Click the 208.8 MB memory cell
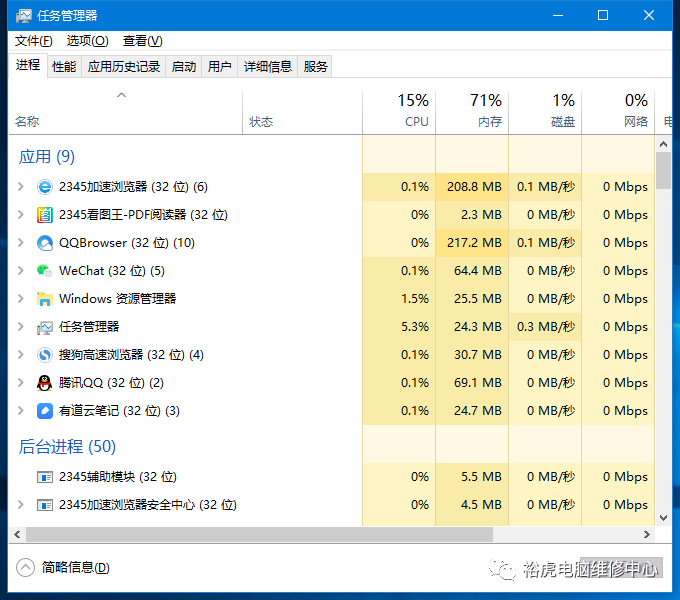This screenshot has width=680, height=600. click(x=472, y=187)
